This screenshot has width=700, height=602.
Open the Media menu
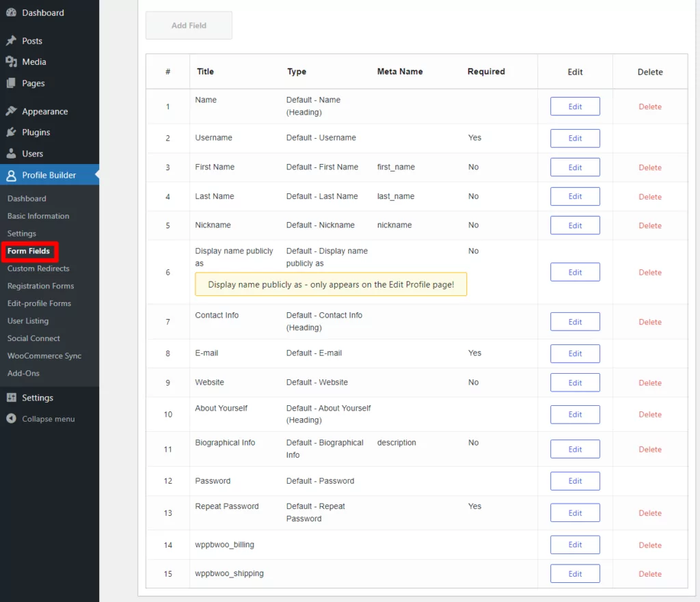pos(34,61)
